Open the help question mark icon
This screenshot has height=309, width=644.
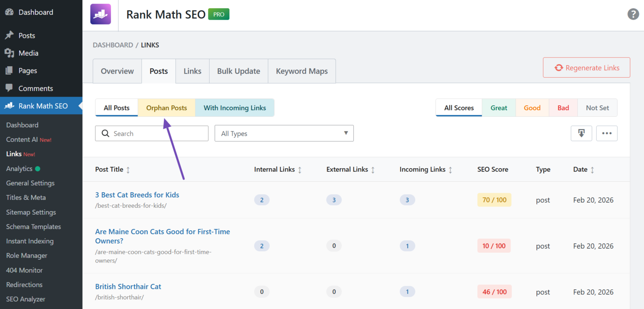633,14
